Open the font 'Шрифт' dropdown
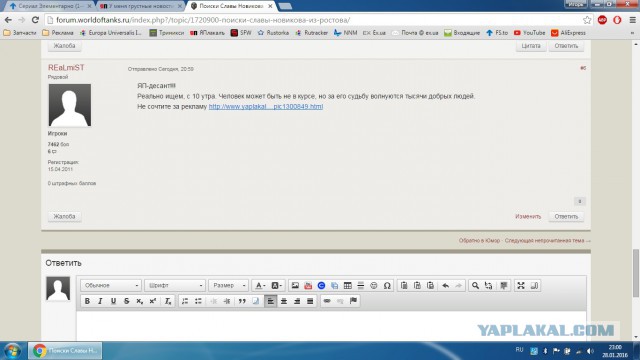Image resolution: width=640 pixels, height=360 pixels. point(175,285)
